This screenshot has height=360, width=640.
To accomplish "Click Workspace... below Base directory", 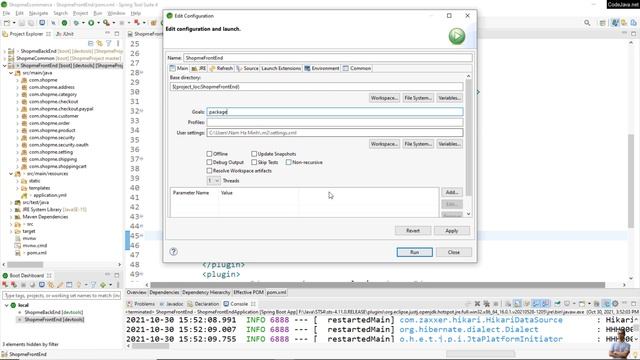I will click(384, 98).
